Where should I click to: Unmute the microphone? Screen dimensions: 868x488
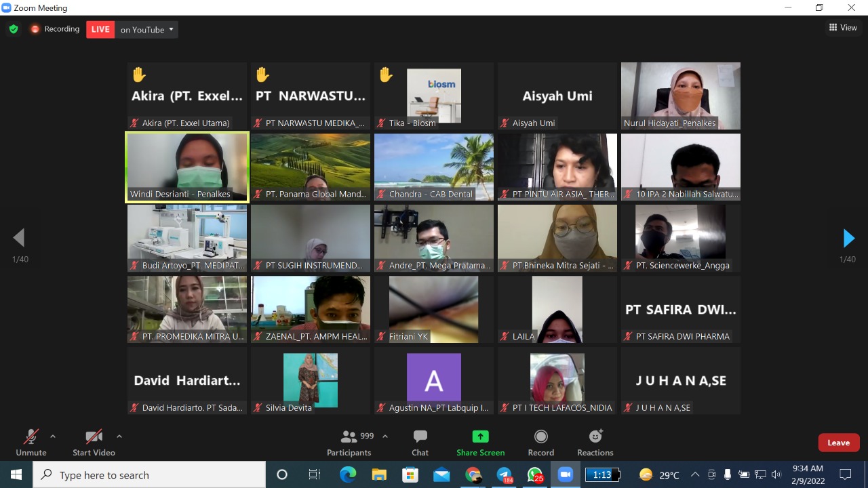pyautogui.click(x=31, y=443)
